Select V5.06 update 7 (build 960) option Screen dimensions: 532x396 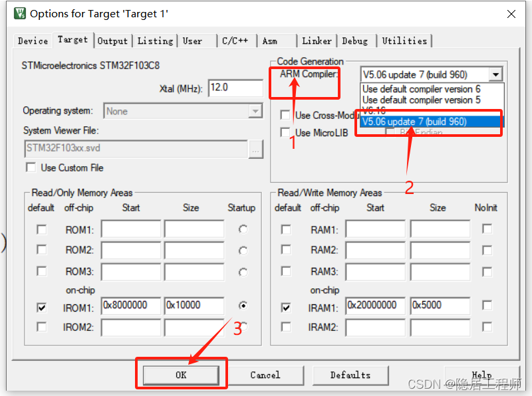pyautogui.click(x=432, y=122)
